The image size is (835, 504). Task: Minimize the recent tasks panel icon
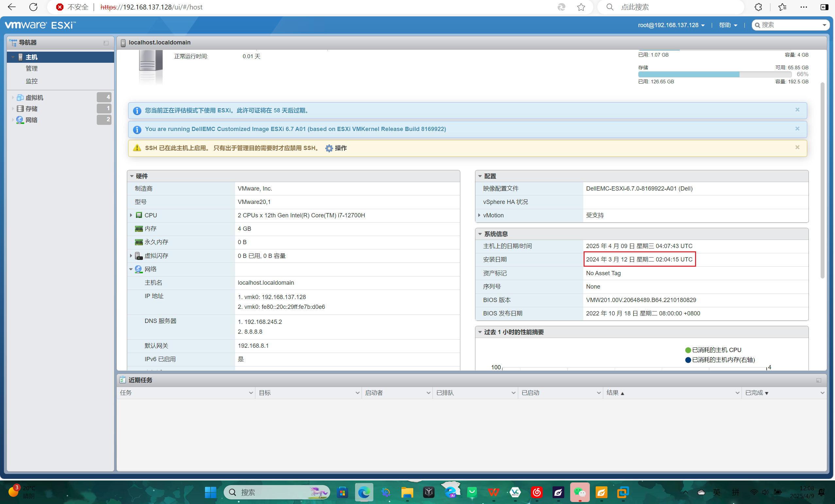(x=818, y=380)
